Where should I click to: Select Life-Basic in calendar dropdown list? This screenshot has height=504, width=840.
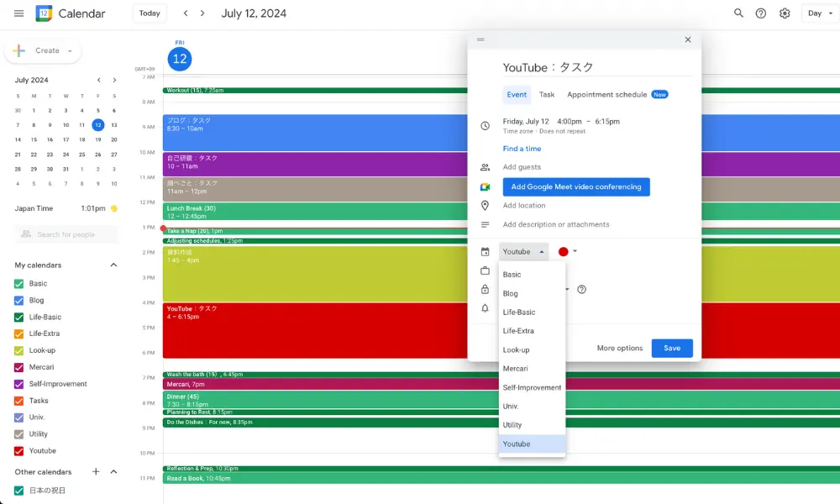[x=532, y=312]
